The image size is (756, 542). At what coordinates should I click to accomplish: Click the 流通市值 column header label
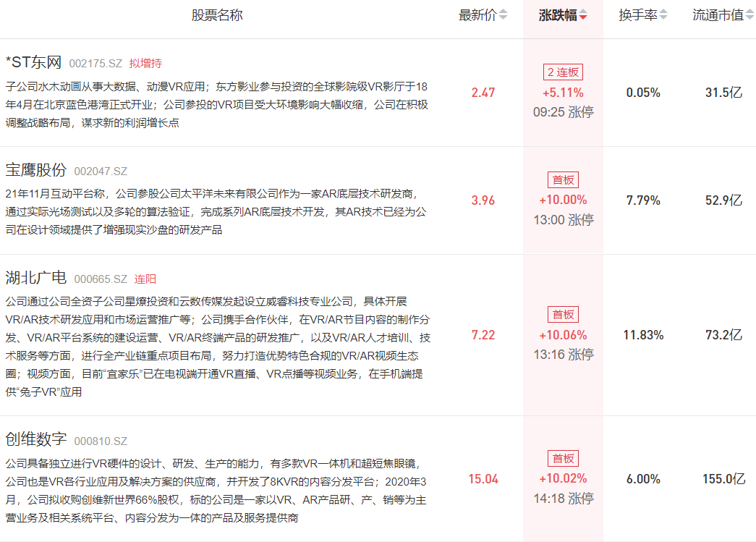[x=718, y=15]
